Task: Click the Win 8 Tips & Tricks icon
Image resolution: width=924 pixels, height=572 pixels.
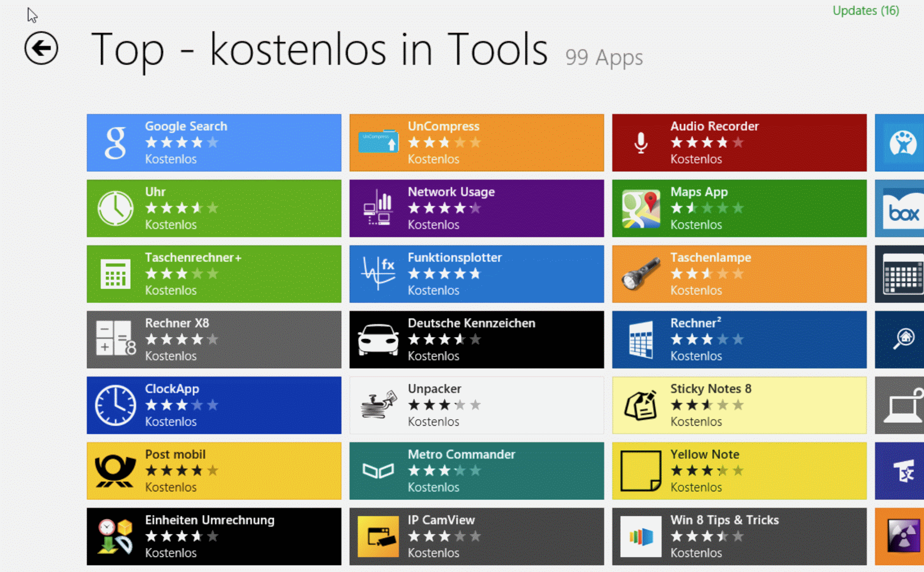Action: pos(641,536)
